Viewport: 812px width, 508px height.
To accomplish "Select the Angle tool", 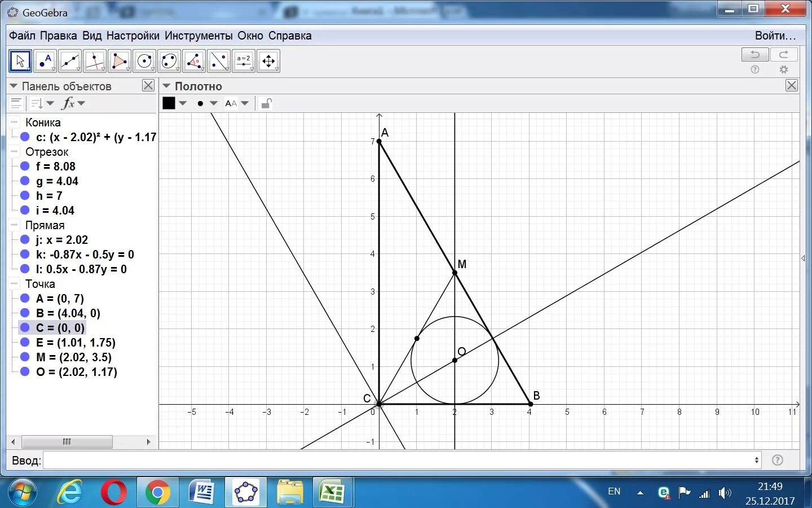I will pyautogui.click(x=194, y=61).
